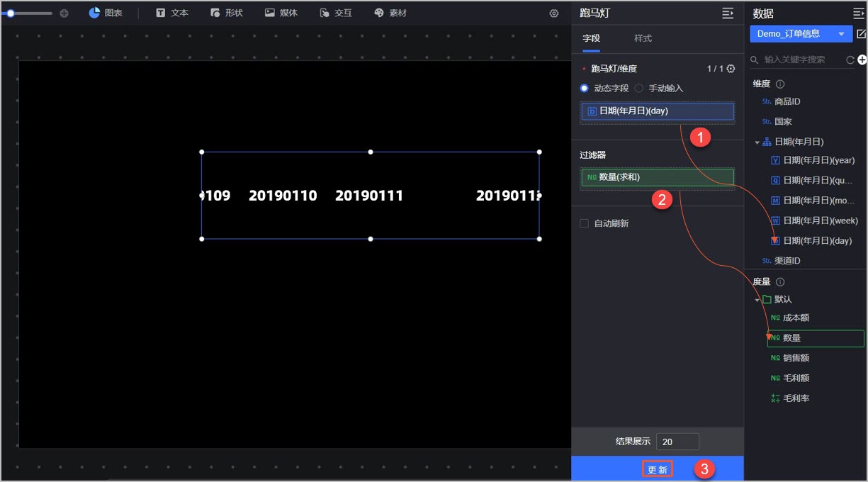This screenshot has height=482, width=868.
Task: Show info tooltip for 维度
Action: click(780, 84)
